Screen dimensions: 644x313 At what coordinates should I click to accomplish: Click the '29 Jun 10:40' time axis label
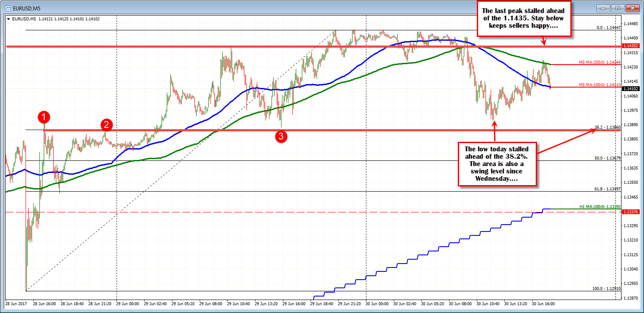pos(238,304)
